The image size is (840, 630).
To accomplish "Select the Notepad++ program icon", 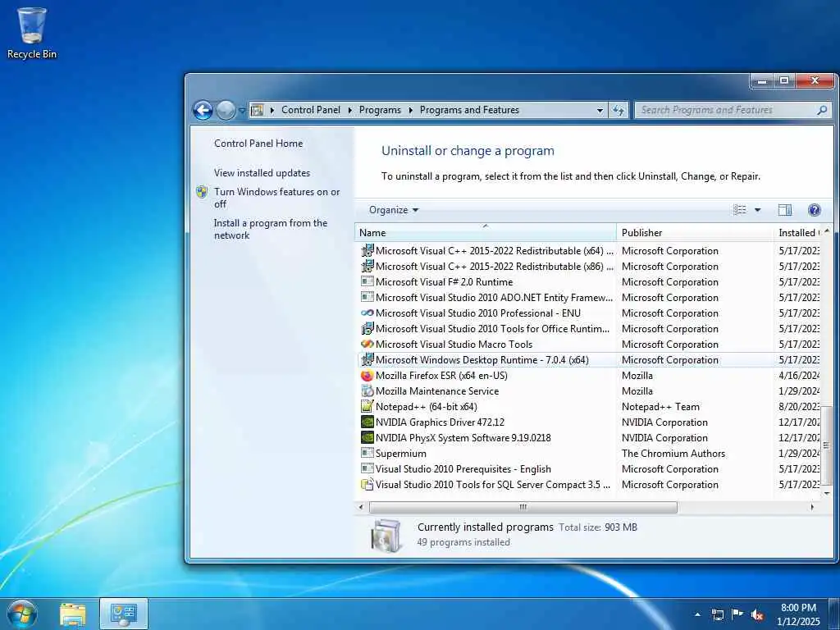I will [x=367, y=406].
